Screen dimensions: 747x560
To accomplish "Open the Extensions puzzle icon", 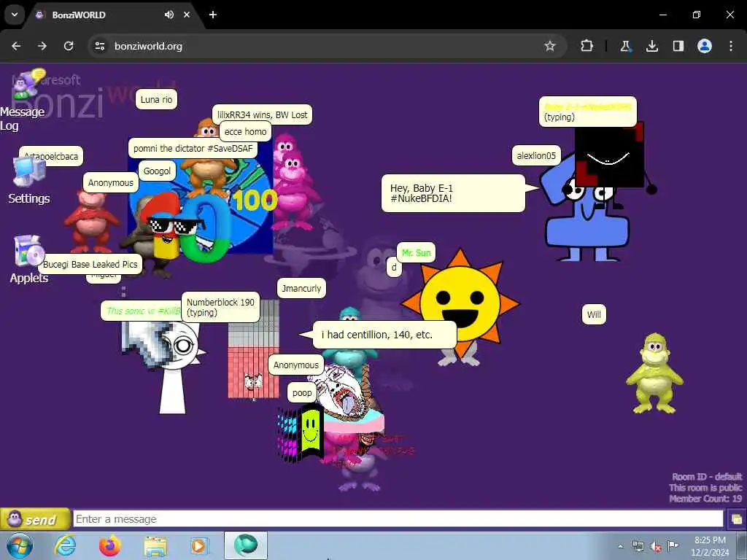I will coord(587,46).
